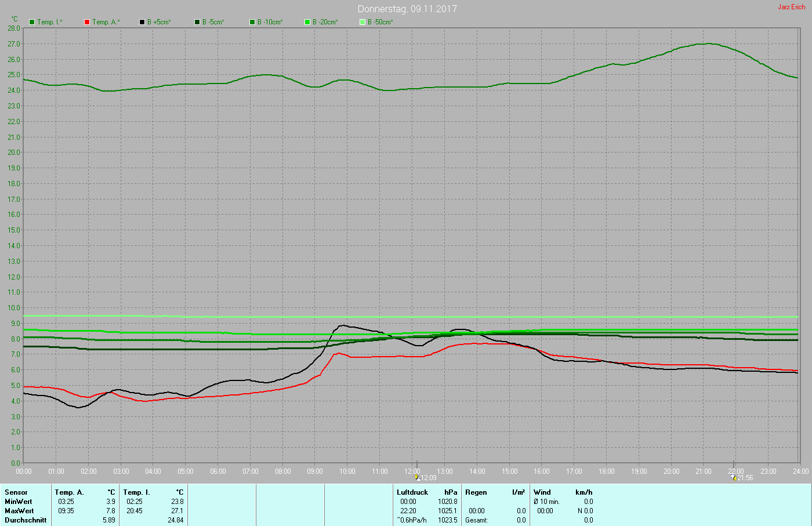Click the 21:56 marker icon on time axis
This screenshot has width=812, height=526.
coord(733,477)
